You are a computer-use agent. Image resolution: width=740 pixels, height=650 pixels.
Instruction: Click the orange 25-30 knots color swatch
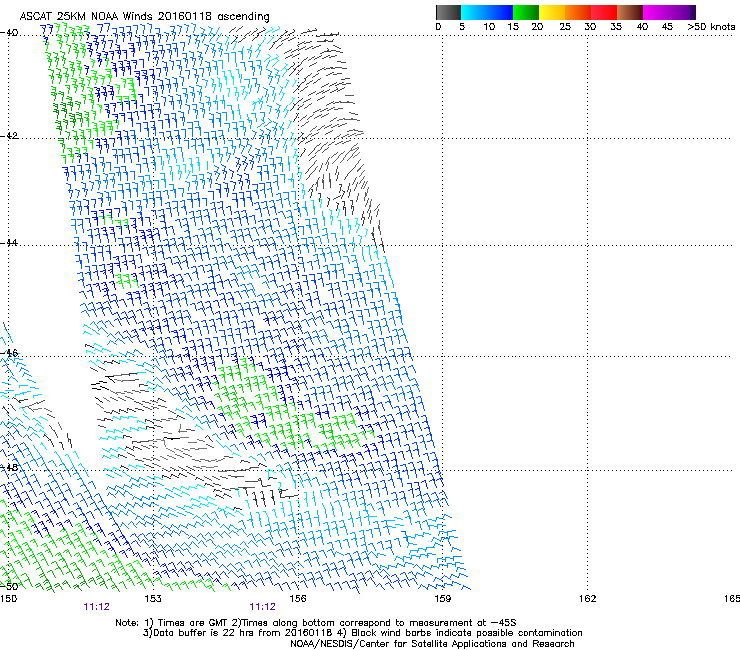click(x=578, y=12)
